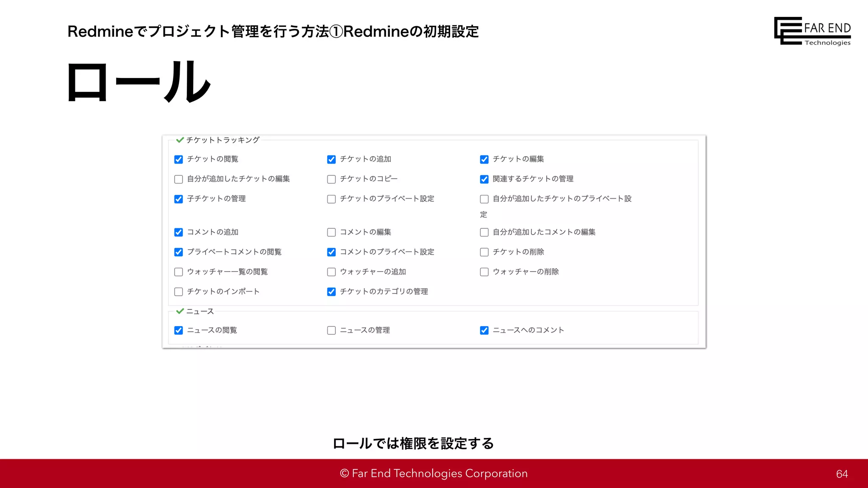Enable ウォッチャー一覧の閲覧 checkbox
Image resolution: width=868 pixels, height=488 pixels.
click(178, 272)
